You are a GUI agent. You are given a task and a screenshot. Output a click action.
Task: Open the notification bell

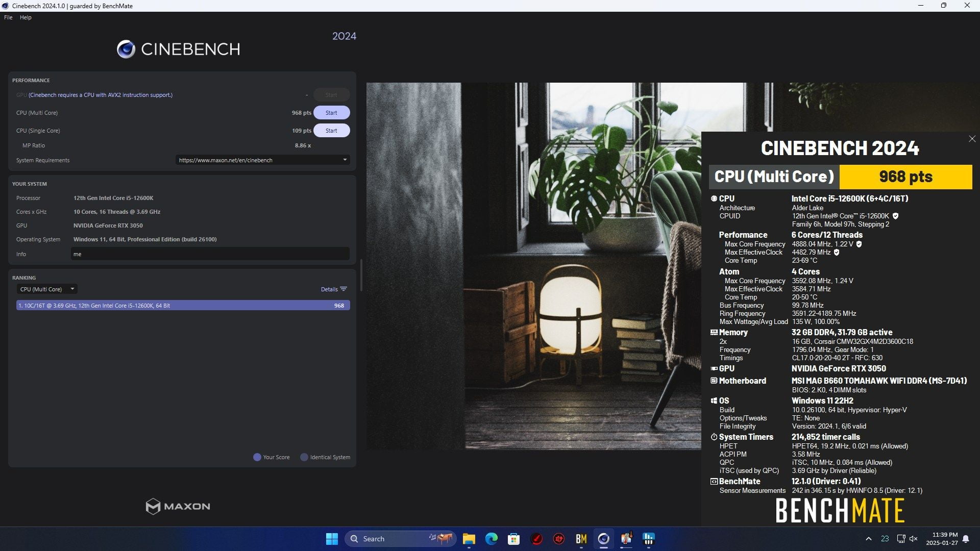pyautogui.click(x=966, y=539)
